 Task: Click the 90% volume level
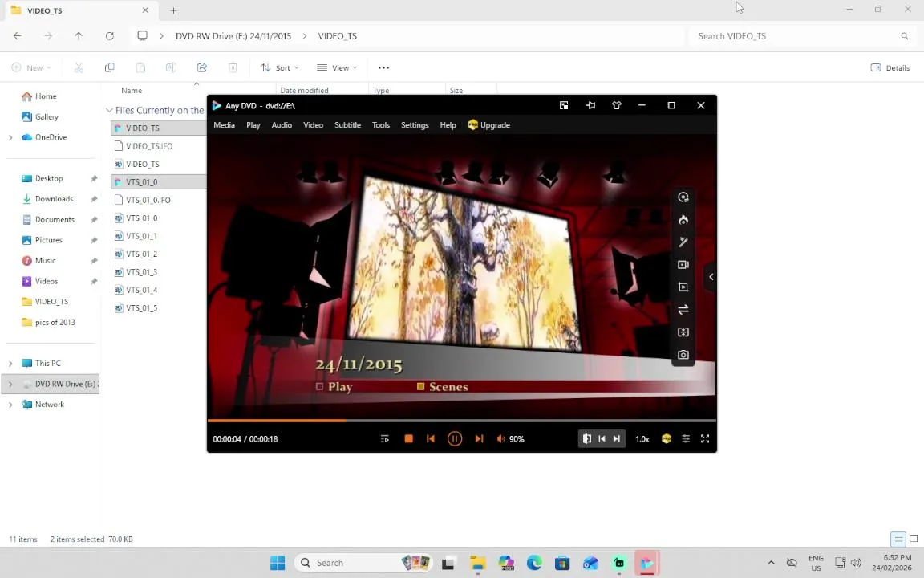click(517, 439)
